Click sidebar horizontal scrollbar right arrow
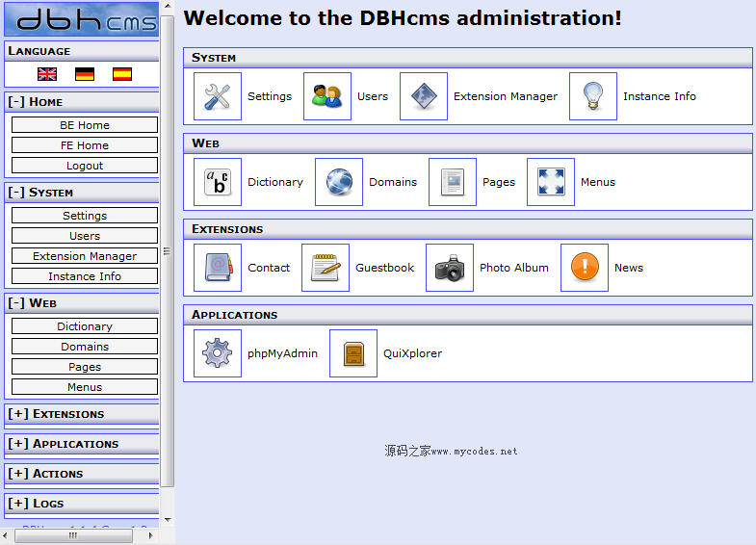Image resolution: width=756 pixels, height=545 pixels. [151, 535]
